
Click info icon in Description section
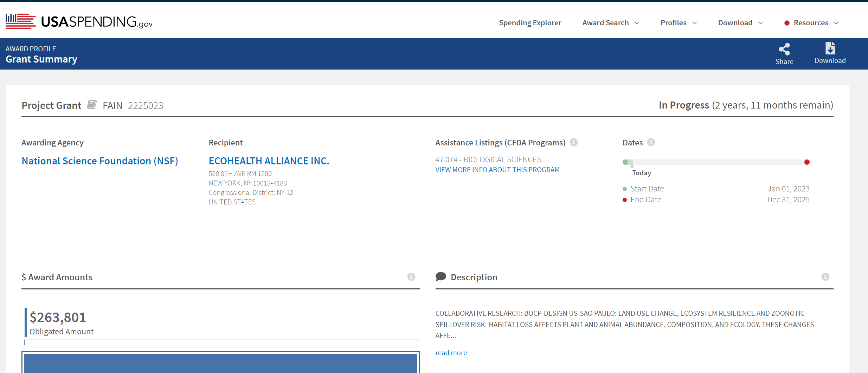pyautogui.click(x=825, y=277)
